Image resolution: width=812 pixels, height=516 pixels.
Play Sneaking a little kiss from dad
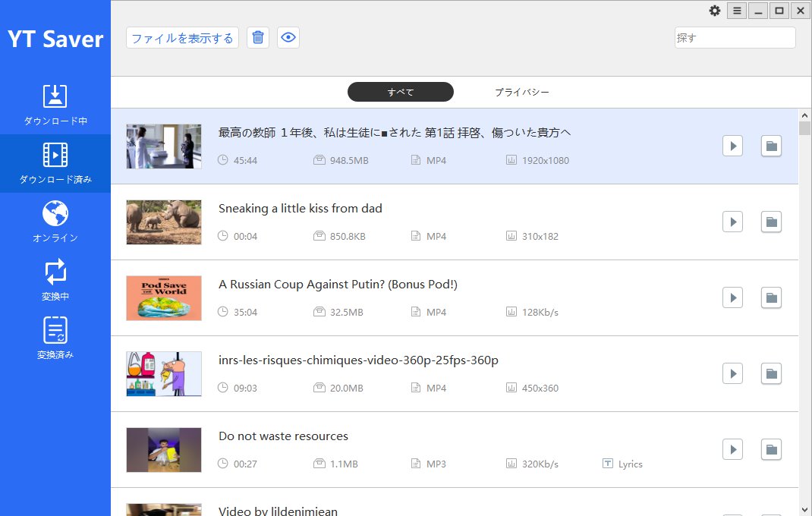733,222
